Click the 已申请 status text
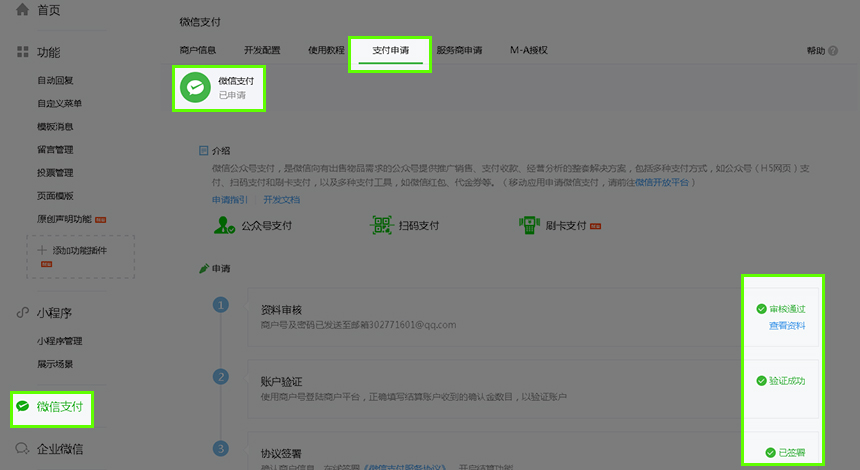Viewport: 860px width, 470px height. click(233, 95)
